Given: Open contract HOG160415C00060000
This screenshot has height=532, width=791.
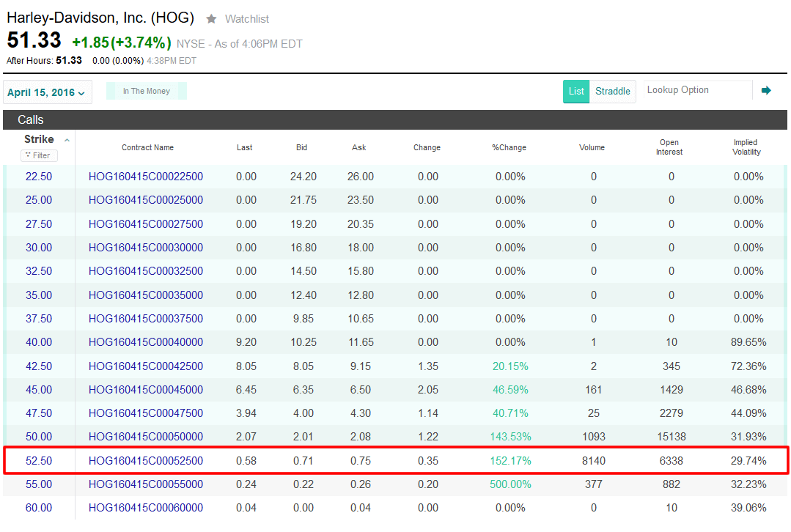Looking at the screenshot, I should pos(146,508).
